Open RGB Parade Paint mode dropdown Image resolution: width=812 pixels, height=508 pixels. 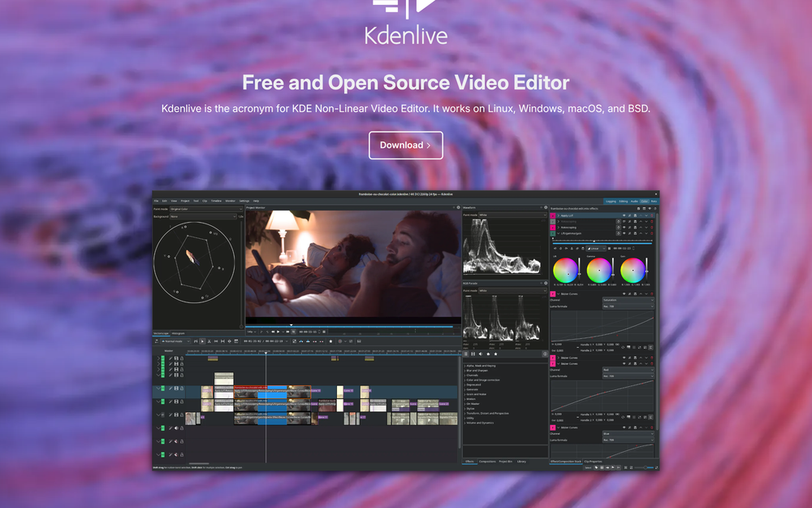[512, 291]
